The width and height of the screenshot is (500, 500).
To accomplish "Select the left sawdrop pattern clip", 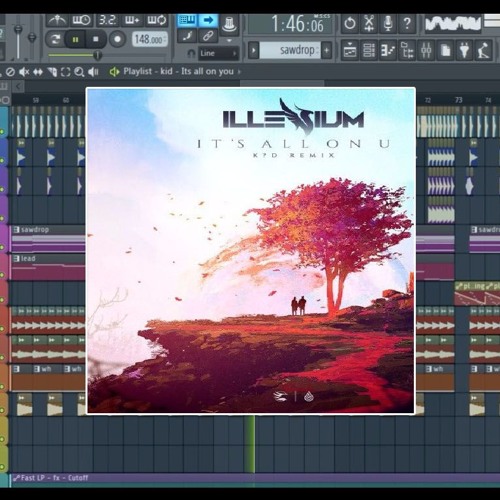I will tap(48, 239).
